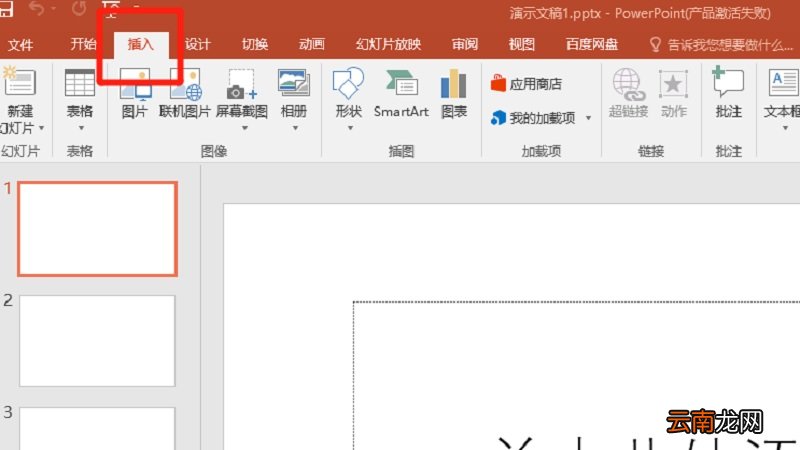Click the Hyperlink (超链接) icon
Image resolution: width=800 pixels, height=450 pixels.
(629, 84)
